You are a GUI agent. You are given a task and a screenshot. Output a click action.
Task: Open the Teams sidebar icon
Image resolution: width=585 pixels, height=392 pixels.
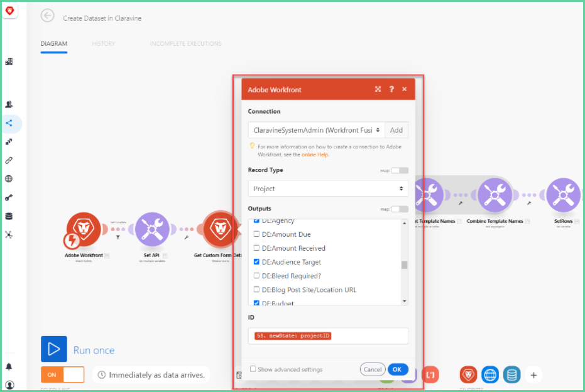tap(9, 104)
